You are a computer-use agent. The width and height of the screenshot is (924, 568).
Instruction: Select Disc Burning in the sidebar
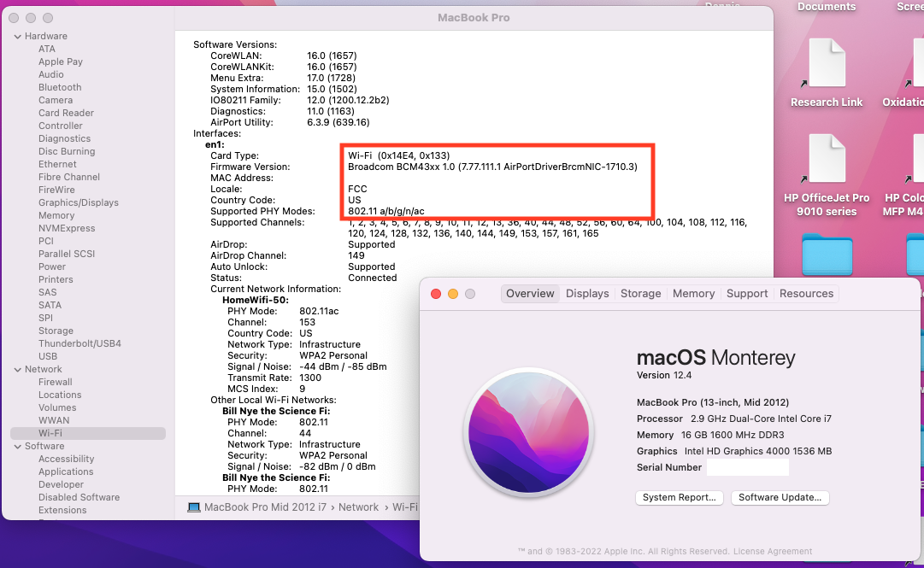click(67, 152)
